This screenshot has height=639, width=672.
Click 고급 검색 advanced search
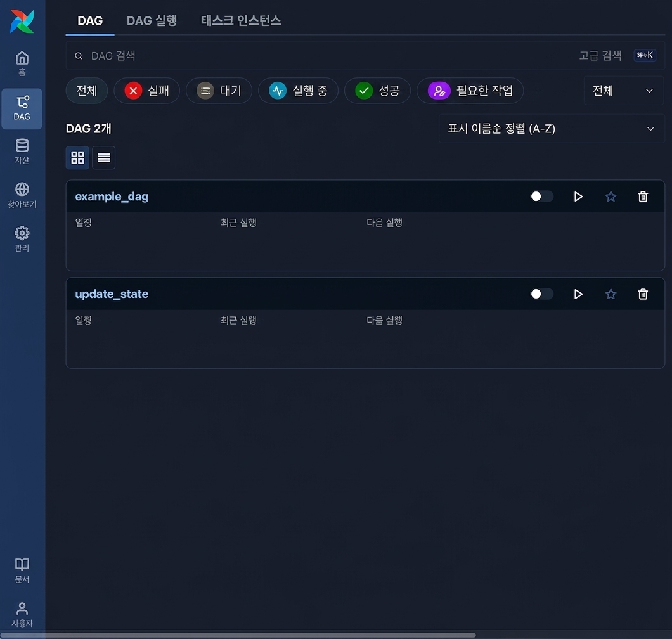click(600, 55)
